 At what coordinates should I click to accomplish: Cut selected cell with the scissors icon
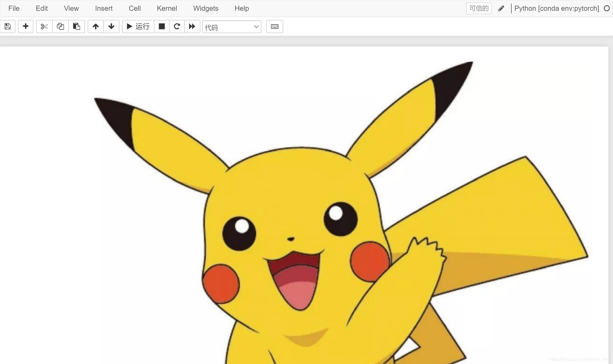point(44,26)
